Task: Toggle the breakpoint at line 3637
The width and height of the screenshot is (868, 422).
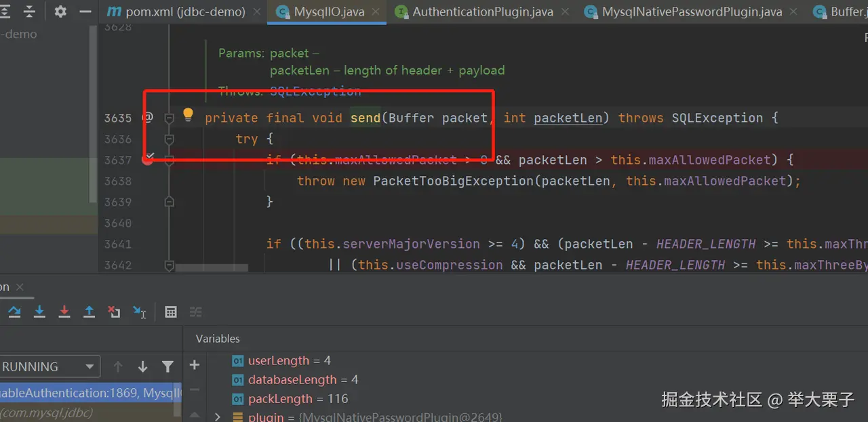Action: [147, 160]
